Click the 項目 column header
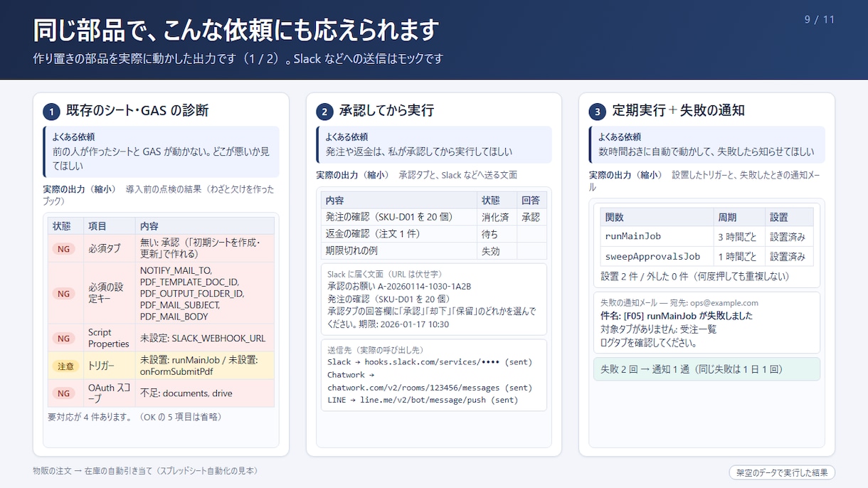This screenshot has height=488, width=868. coord(110,226)
